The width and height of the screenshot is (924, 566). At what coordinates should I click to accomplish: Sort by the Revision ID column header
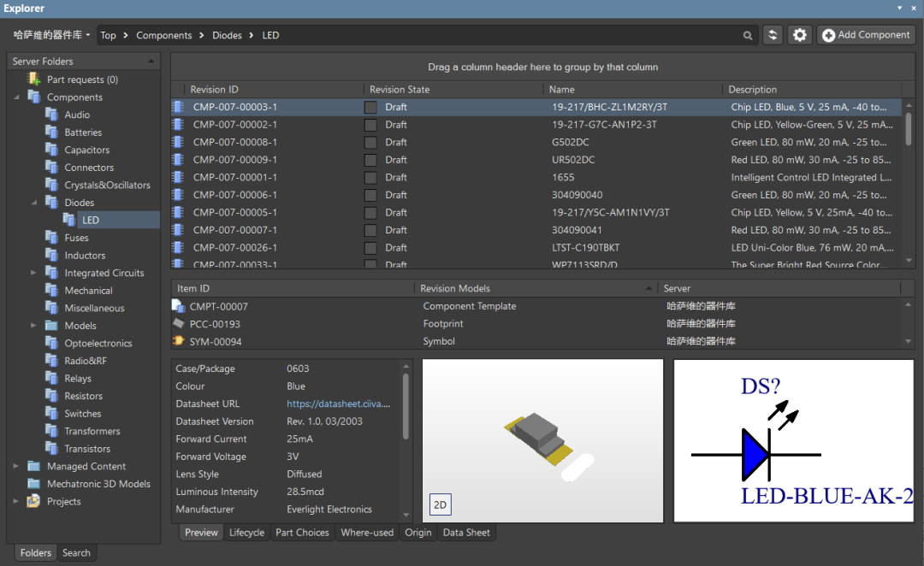273,90
